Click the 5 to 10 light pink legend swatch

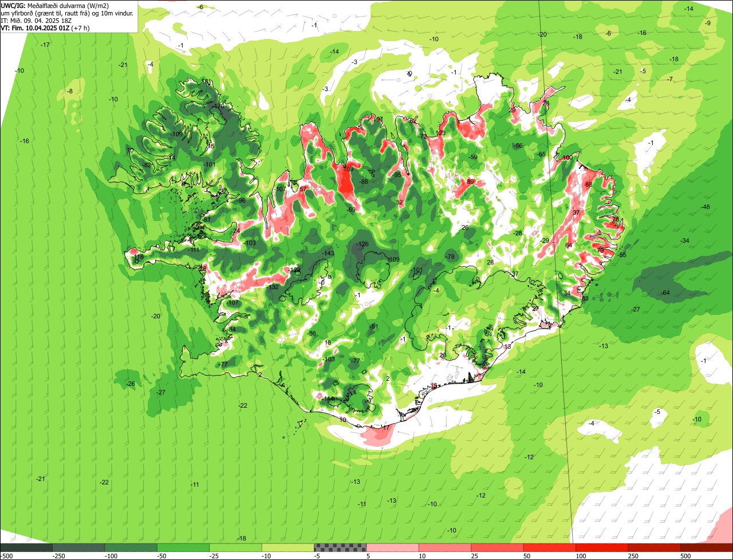[392, 547]
